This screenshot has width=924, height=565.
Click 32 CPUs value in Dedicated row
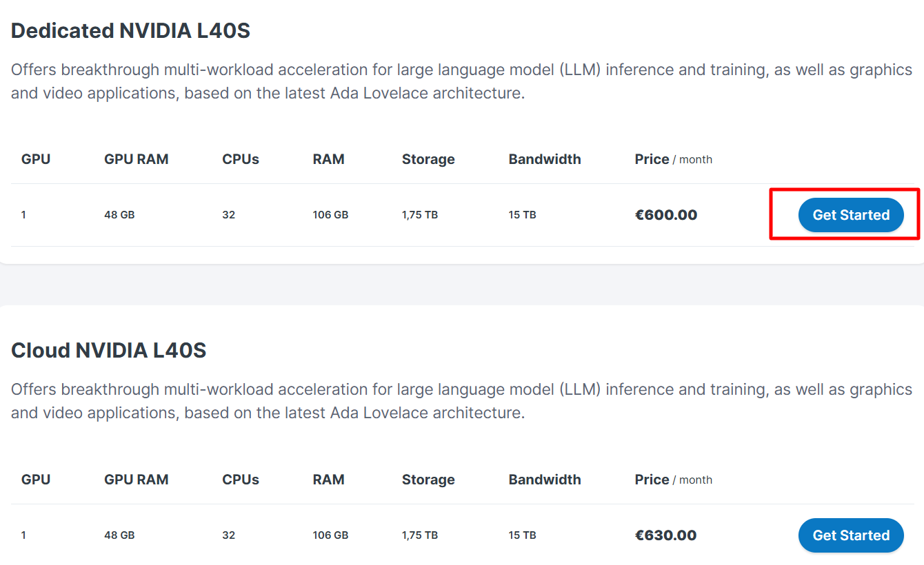(228, 215)
